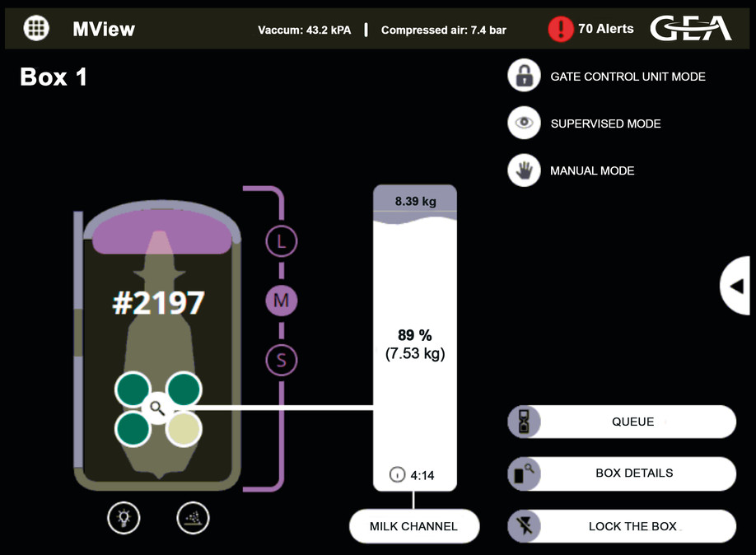This screenshot has width=756, height=555.
Task: Open Box Details
Action: click(622, 473)
